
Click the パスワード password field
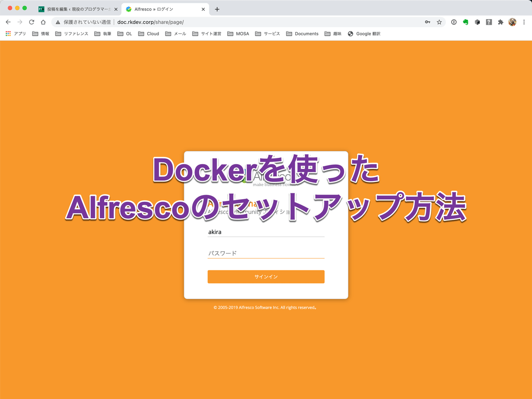[266, 253]
